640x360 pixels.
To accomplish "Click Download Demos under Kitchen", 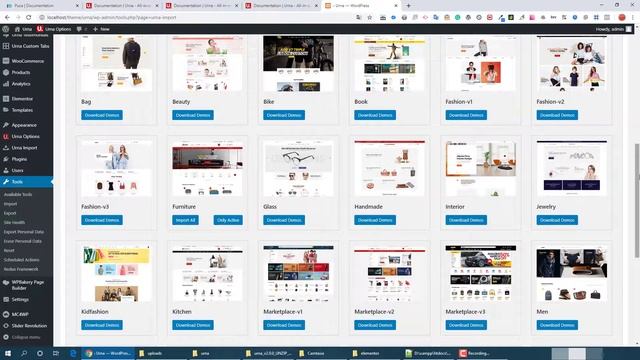I will point(193,325).
